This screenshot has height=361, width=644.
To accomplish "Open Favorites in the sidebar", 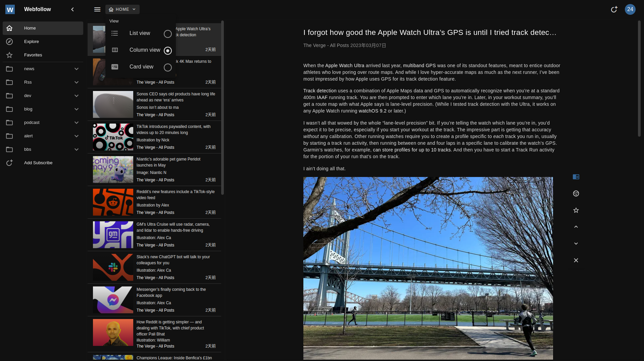I will 43,55.
